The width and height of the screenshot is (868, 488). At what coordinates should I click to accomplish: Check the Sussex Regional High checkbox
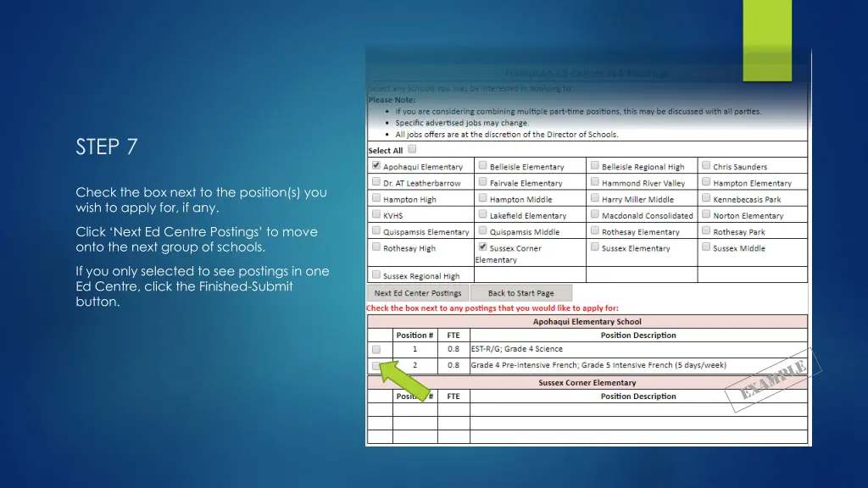(x=376, y=274)
